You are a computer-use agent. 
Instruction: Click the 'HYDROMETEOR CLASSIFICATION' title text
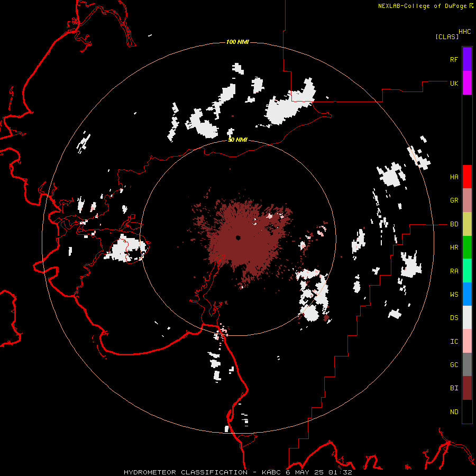186,472
